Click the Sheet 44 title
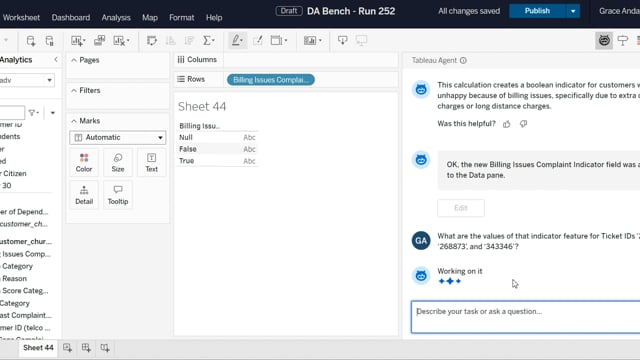The image size is (640, 360). pos(202,107)
